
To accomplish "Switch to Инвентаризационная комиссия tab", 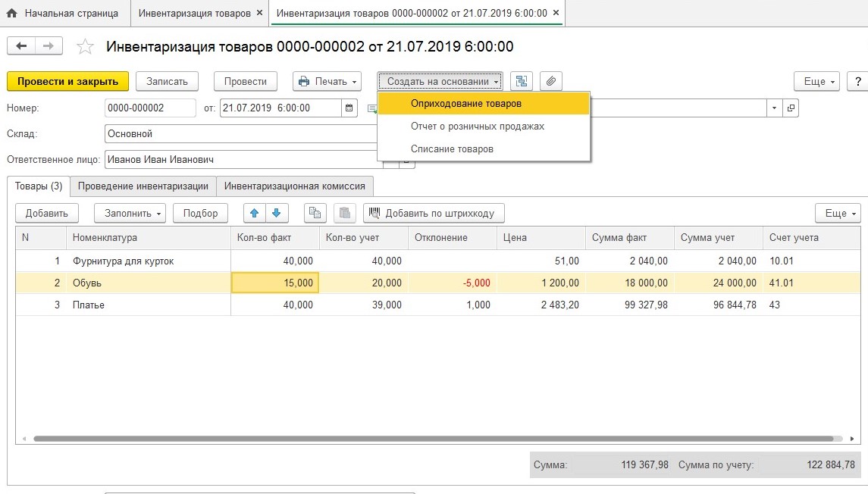I will pyautogui.click(x=294, y=186).
